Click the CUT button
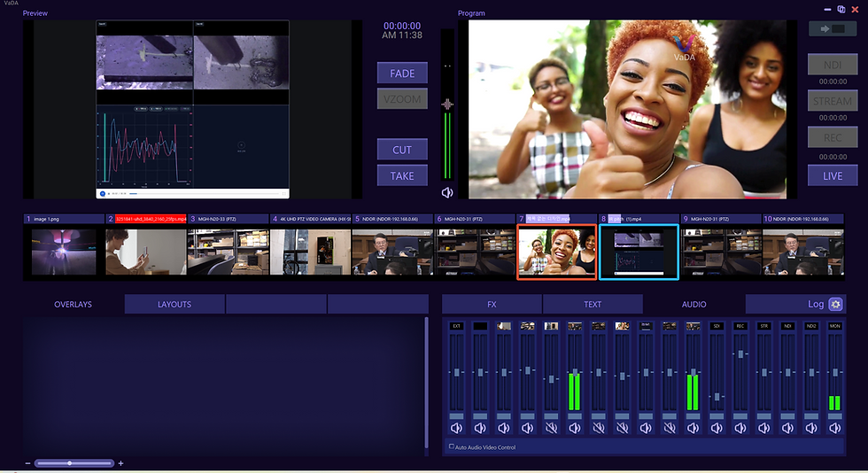868x473 pixels. tap(402, 150)
